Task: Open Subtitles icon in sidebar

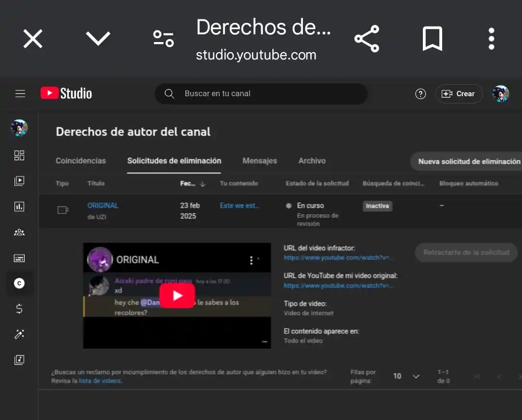Action: [19, 258]
